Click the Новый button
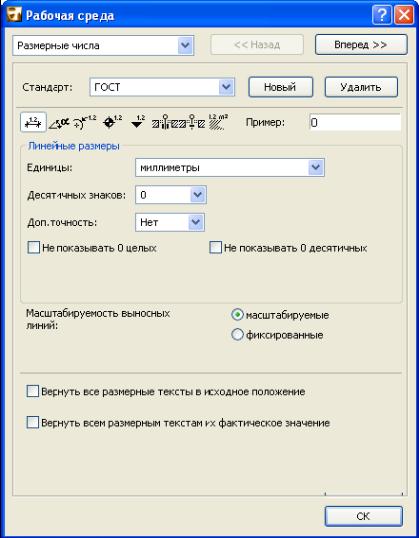 (x=280, y=87)
